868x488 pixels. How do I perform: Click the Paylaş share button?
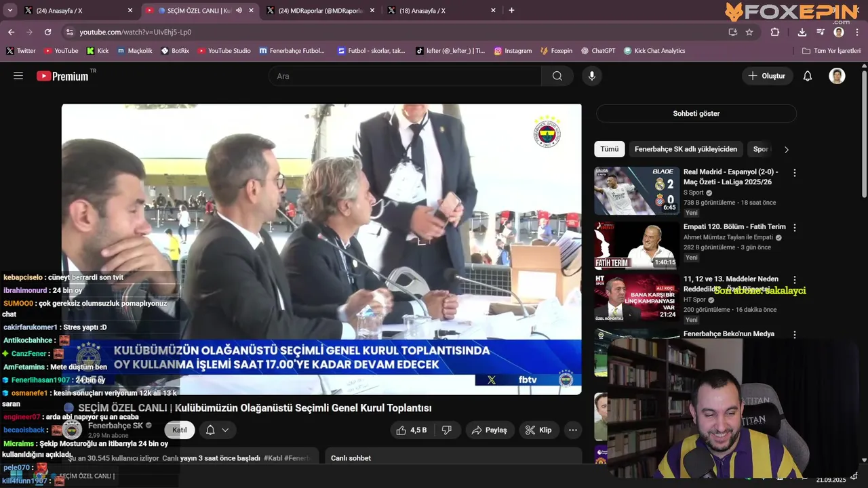pyautogui.click(x=490, y=430)
